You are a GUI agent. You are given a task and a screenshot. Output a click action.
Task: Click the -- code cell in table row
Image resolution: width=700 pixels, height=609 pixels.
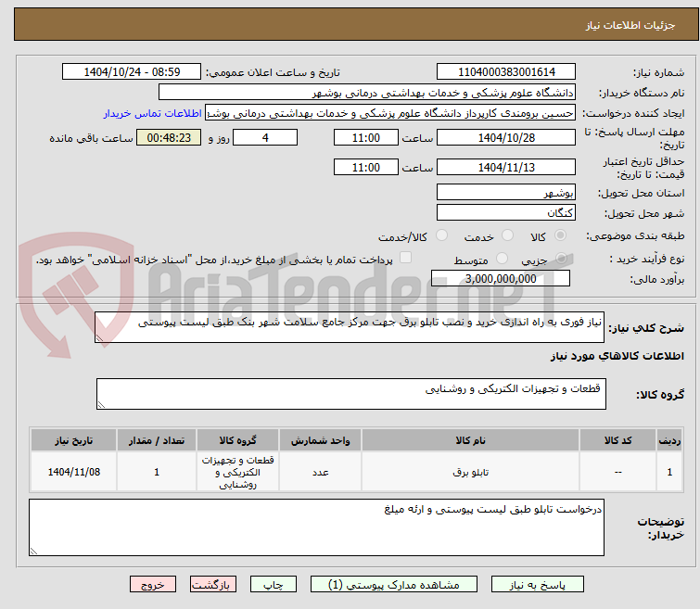pyautogui.click(x=617, y=472)
